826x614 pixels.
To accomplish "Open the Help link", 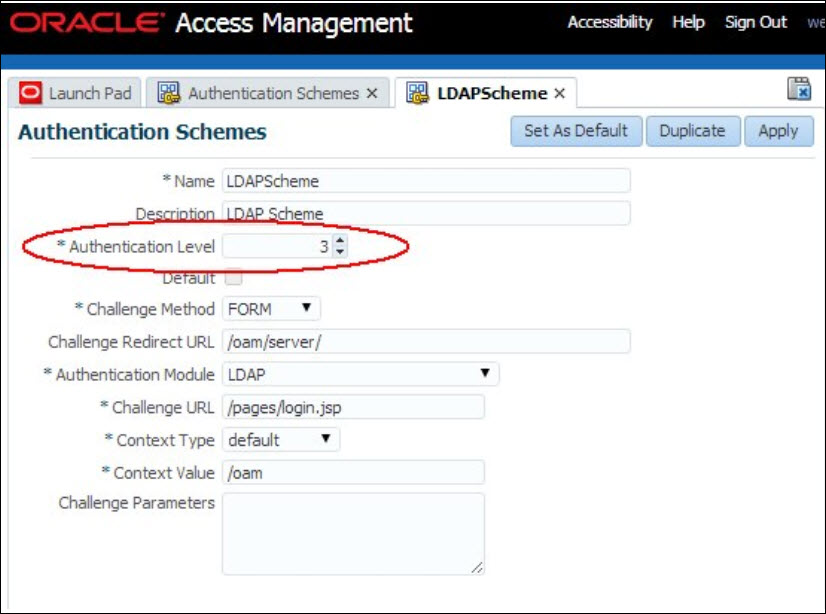I will click(689, 22).
